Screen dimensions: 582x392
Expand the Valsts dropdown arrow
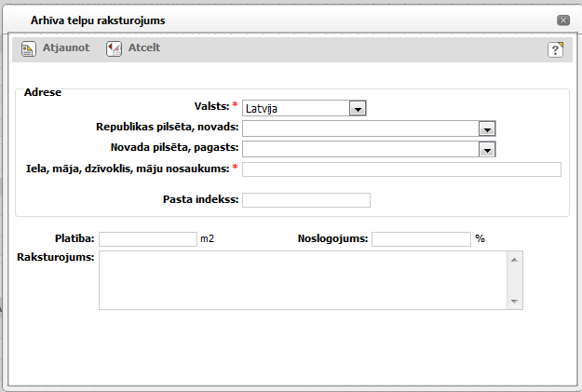point(358,109)
